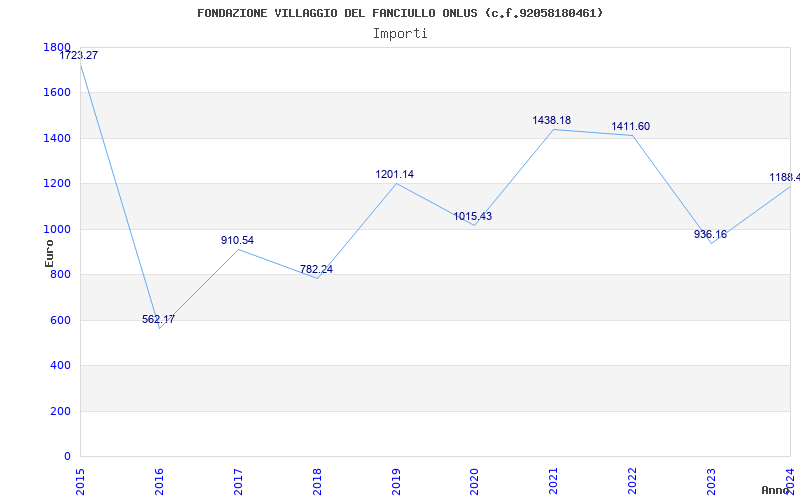Click the y-axis tick 600
Viewport: 800px width, 500px height.
click(61, 320)
